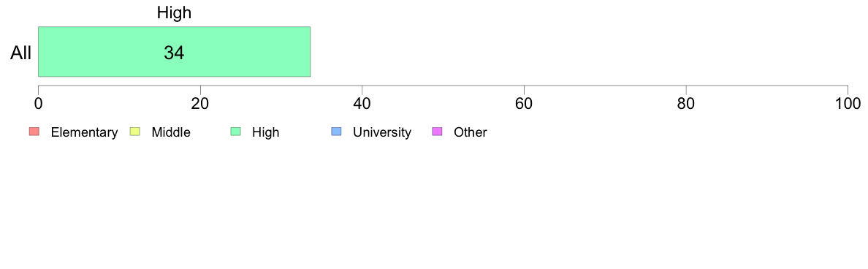
Task: Click the 40 axis tick label
Action: 362,103
